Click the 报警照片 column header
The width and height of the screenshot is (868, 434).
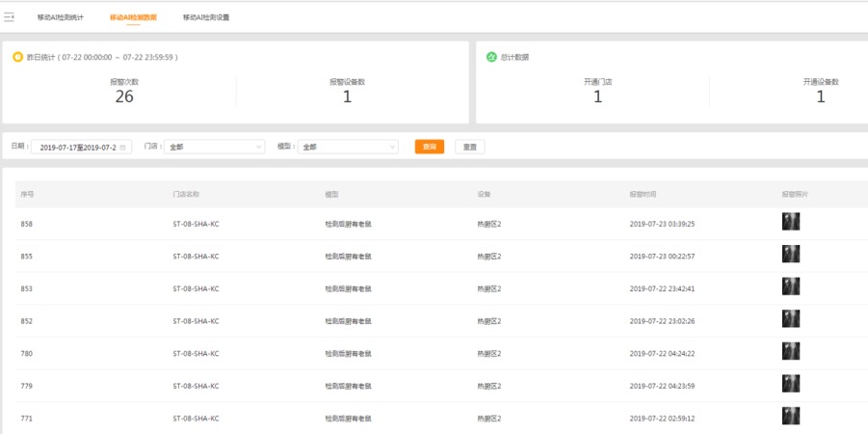795,195
